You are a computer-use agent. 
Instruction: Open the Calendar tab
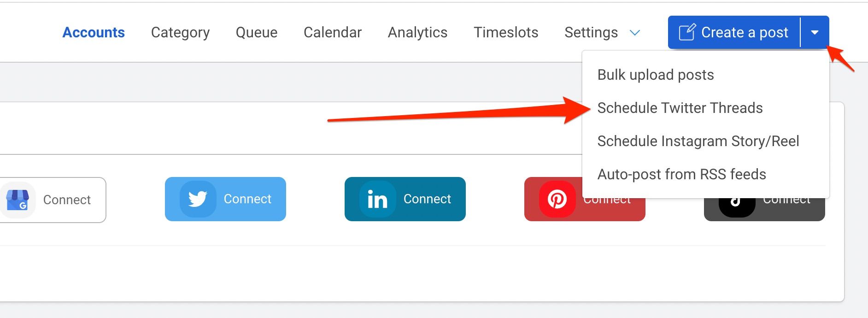coord(333,32)
